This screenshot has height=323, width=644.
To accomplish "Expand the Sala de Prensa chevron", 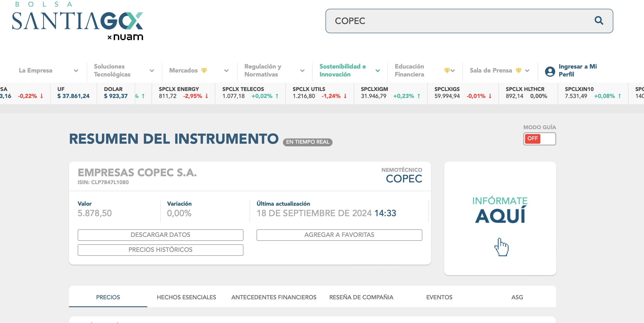I will (527, 71).
